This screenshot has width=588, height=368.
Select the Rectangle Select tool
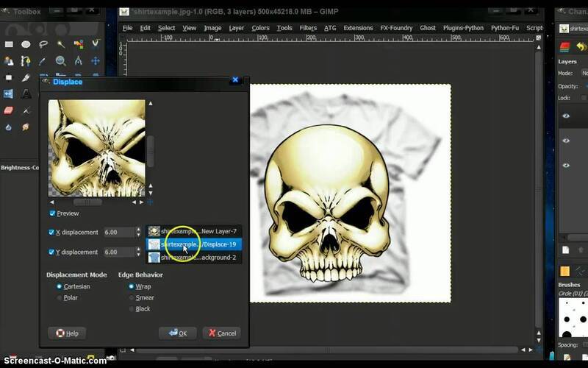(9, 44)
